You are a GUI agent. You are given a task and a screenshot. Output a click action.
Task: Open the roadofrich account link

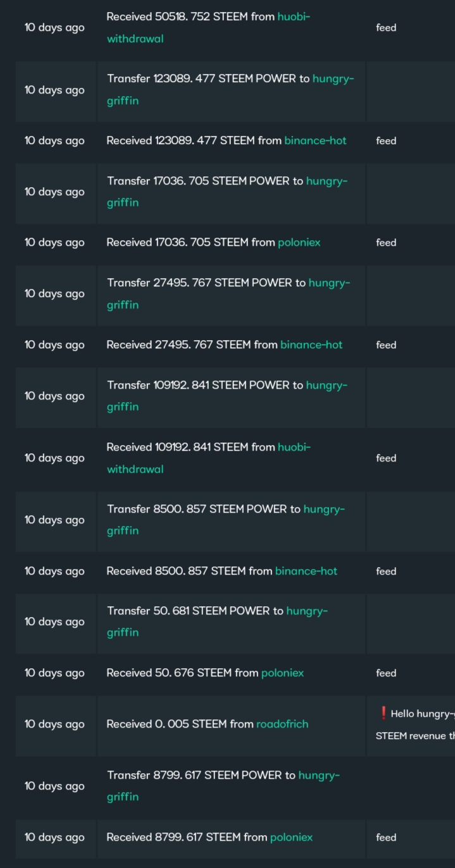[282, 724]
